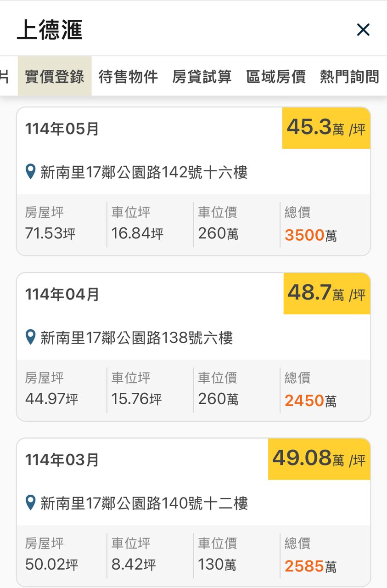
Task: Click map pin beside 公園路140號十二樓
Action: click(x=31, y=503)
